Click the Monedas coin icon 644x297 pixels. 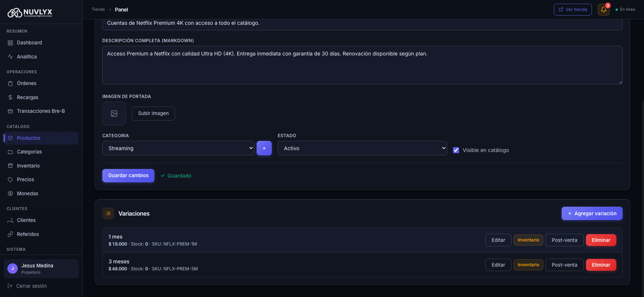10,193
